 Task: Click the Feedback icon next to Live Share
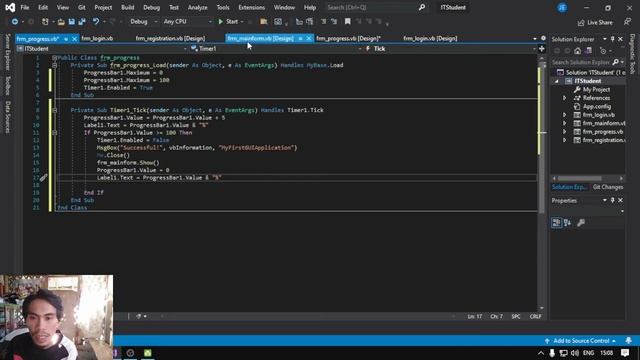627,22
